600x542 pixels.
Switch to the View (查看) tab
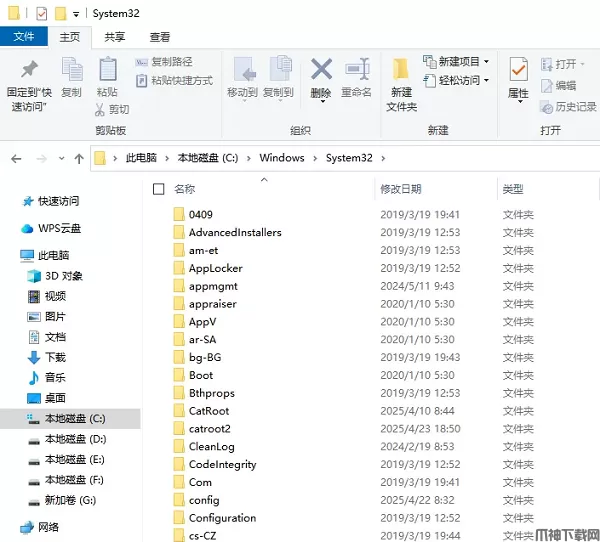tap(160, 37)
